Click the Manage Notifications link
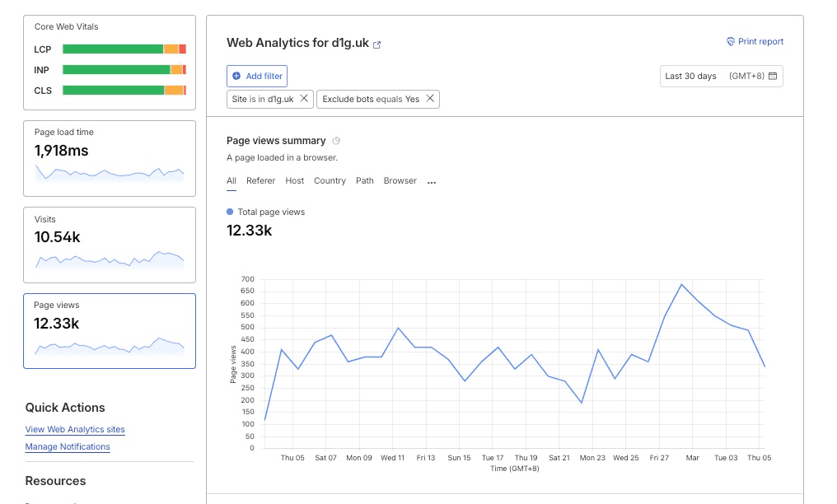This screenshot has height=504, width=837. click(68, 446)
